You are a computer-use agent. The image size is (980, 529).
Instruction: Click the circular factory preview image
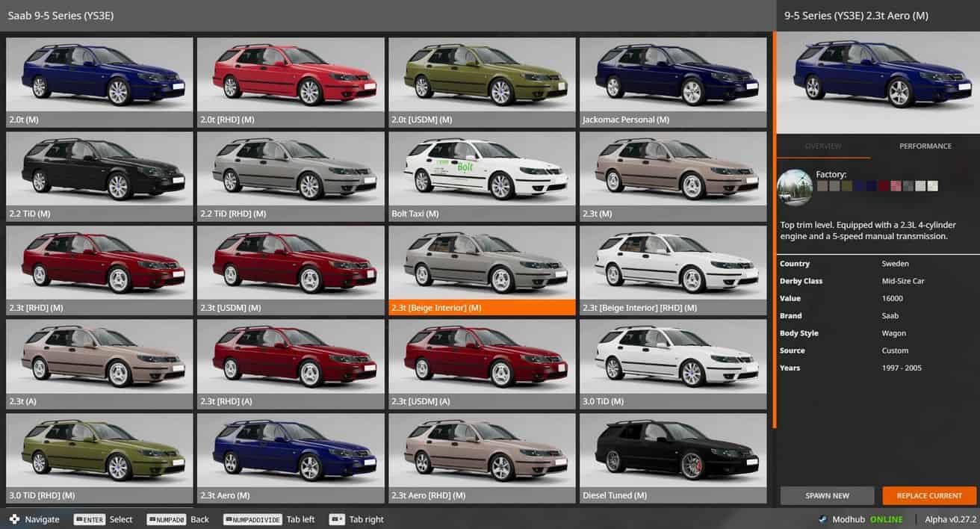[x=795, y=188]
